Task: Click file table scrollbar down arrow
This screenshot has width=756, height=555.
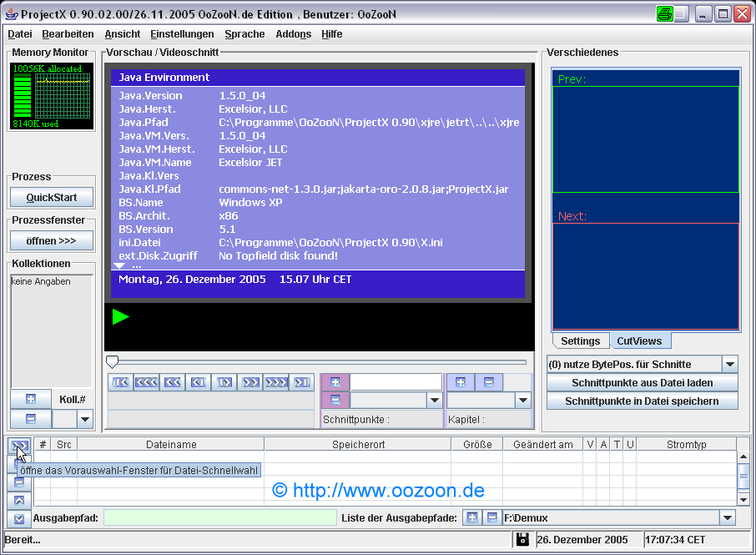Action: coord(743,500)
